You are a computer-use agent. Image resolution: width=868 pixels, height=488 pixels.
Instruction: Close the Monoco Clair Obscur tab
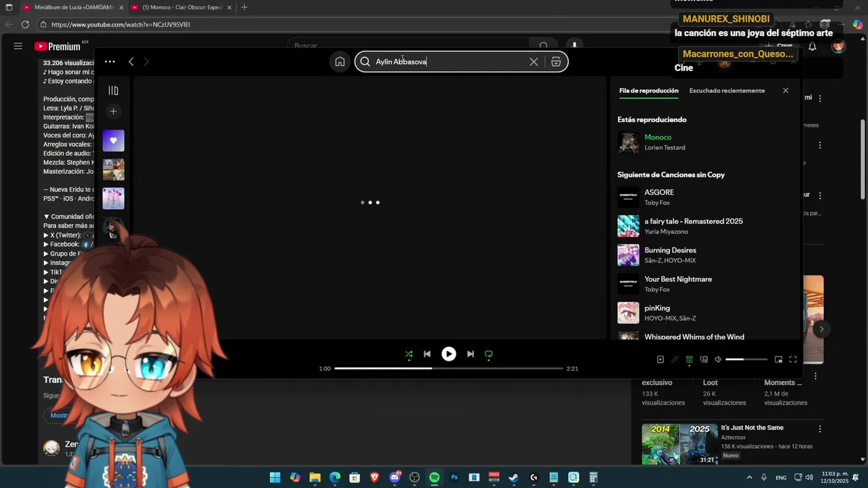click(x=229, y=7)
